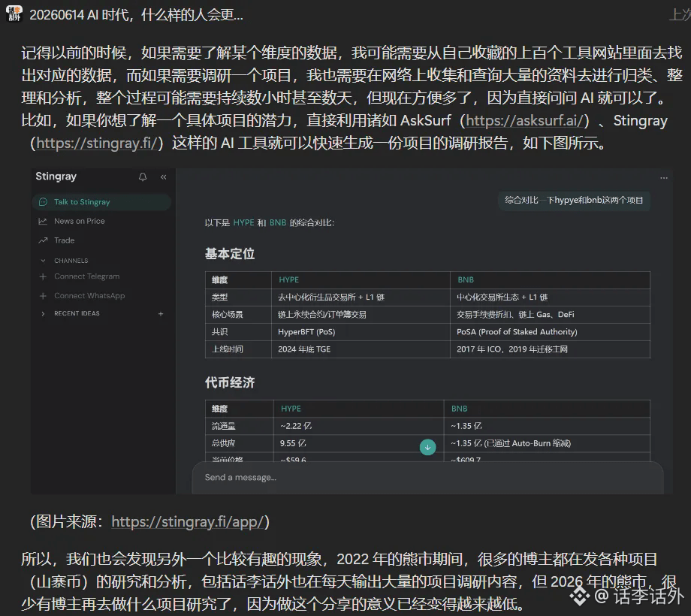Image resolution: width=691 pixels, height=616 pixels.
Task: Click the Stingray notification bell icon
Action: (x=143, y=177)
